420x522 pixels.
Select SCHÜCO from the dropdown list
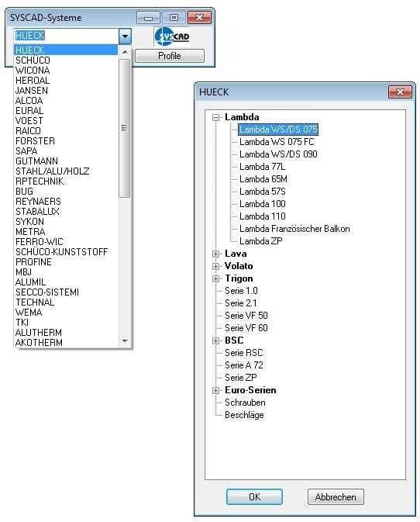click(33, 60)
